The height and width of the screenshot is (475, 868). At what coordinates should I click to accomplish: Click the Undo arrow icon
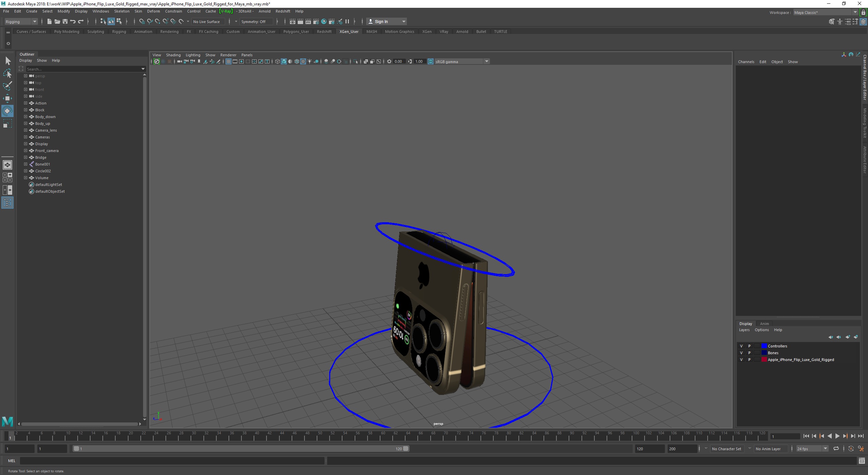pos(73,21)
